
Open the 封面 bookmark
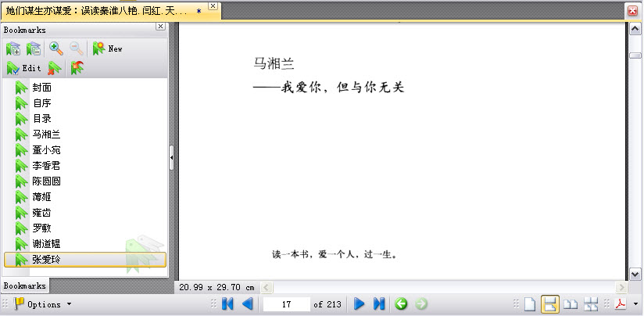click(x=42, y=88)
